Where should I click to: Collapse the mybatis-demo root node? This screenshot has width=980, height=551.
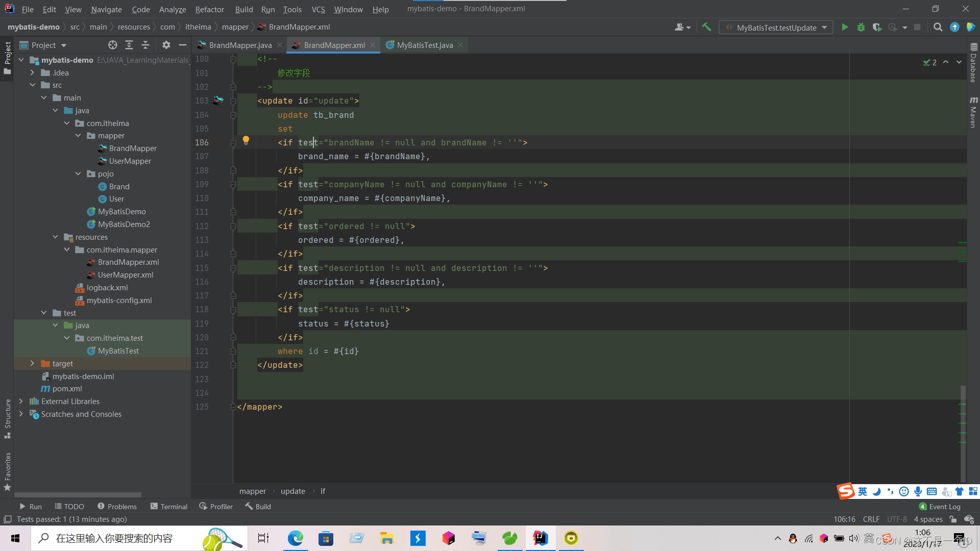point(21,60)
